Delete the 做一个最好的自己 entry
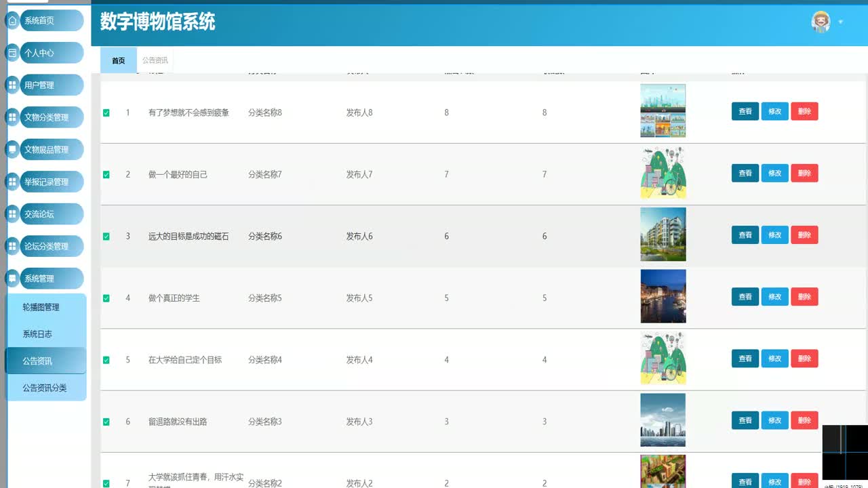Image resolution: width=868 pixels, height=488 pixels. (x=804, y=173)
